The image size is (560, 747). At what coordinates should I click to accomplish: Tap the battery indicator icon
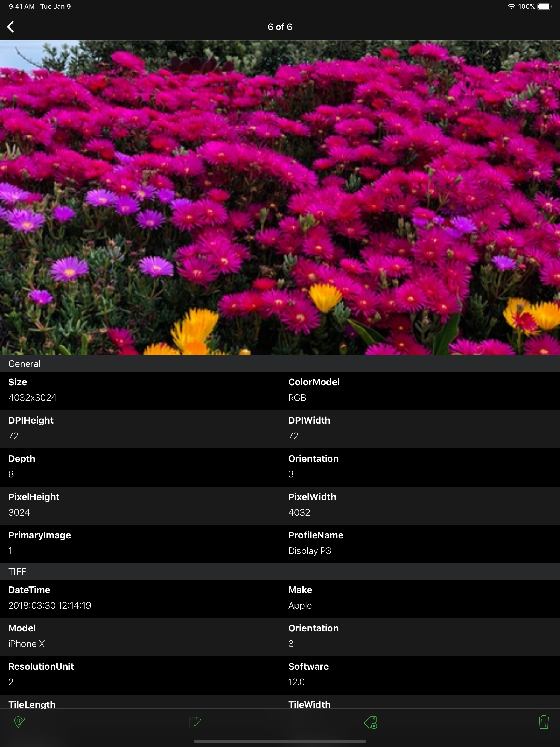(544, 6)
